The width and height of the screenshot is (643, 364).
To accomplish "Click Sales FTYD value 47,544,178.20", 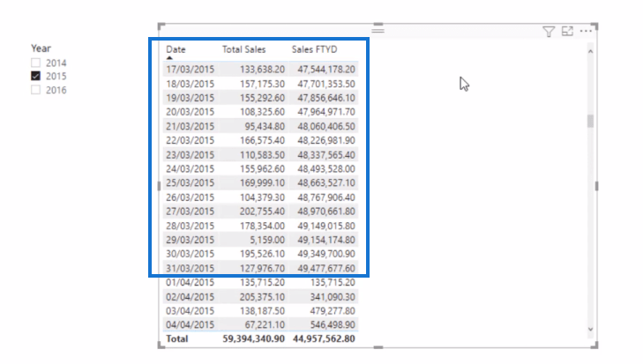I will pos(326,70).
